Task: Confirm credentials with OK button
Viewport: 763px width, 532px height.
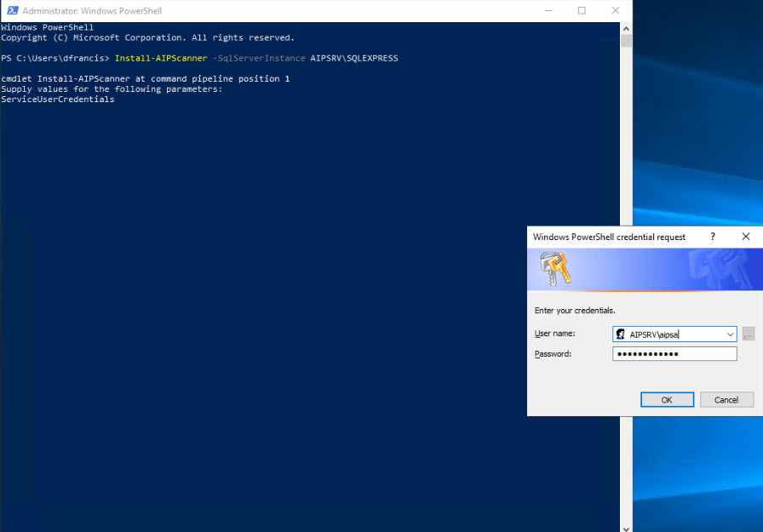Action: (x=667, y=400)
